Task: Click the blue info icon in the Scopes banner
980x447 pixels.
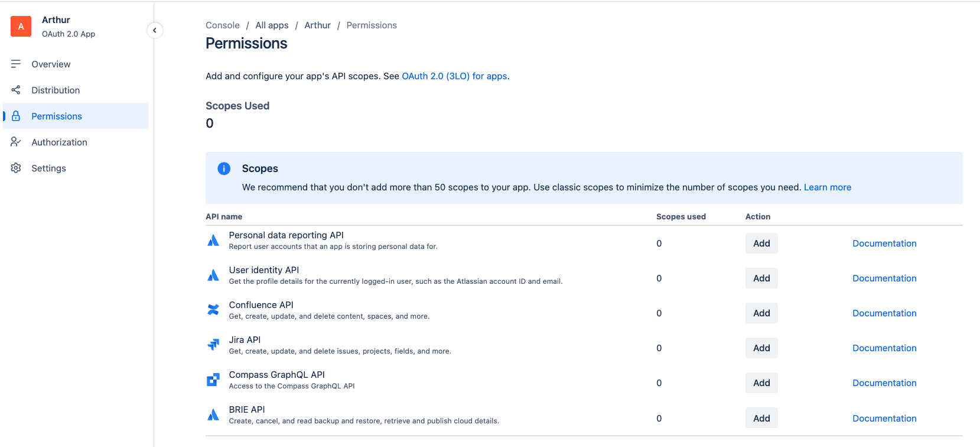Action: (x=224, y=169)
